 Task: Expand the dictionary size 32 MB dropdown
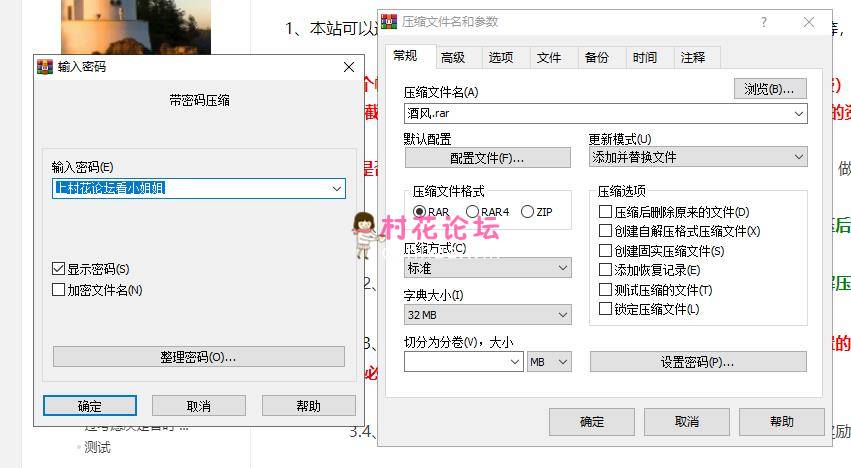[562, 315]
